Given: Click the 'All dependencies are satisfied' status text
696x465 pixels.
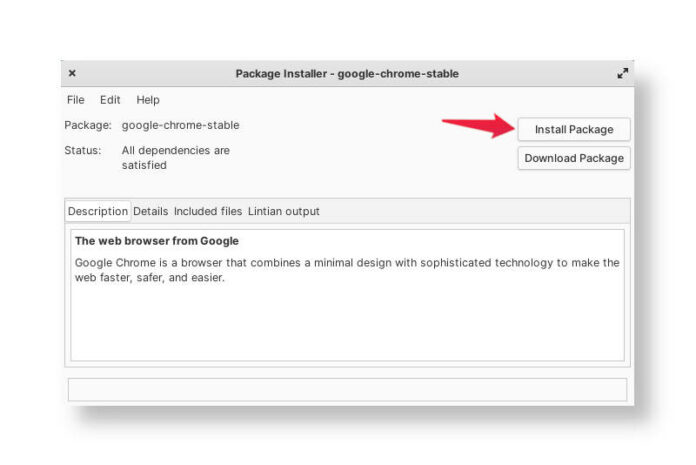Looking at the screenshot, I should click(168, 158).
